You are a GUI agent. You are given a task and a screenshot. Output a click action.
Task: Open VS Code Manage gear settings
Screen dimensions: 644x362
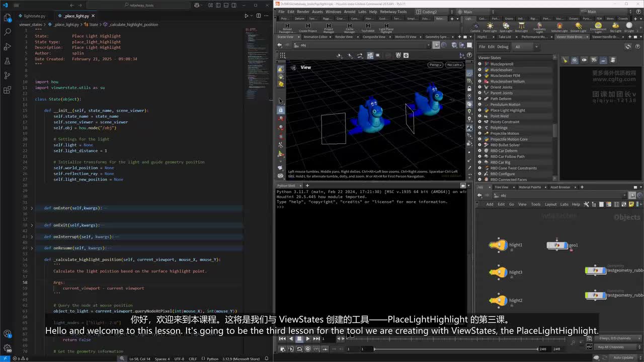coord(7,347)
